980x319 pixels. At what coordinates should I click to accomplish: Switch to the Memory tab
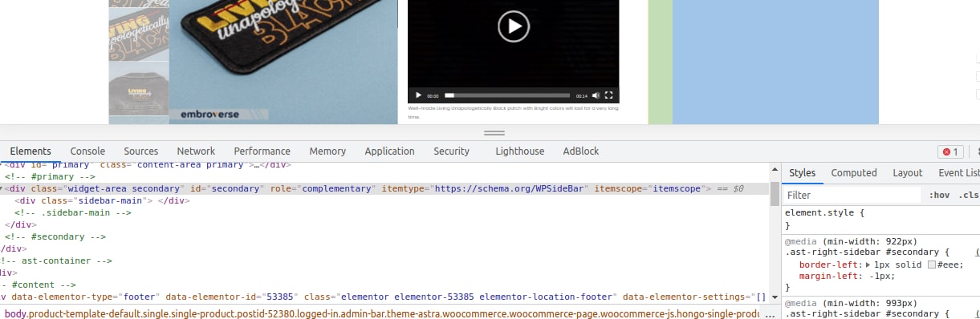(327, 151)
